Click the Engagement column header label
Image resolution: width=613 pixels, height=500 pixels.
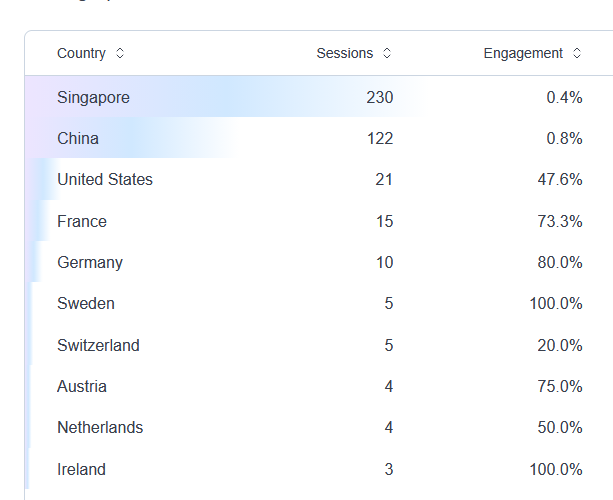[x=523, y=53]
